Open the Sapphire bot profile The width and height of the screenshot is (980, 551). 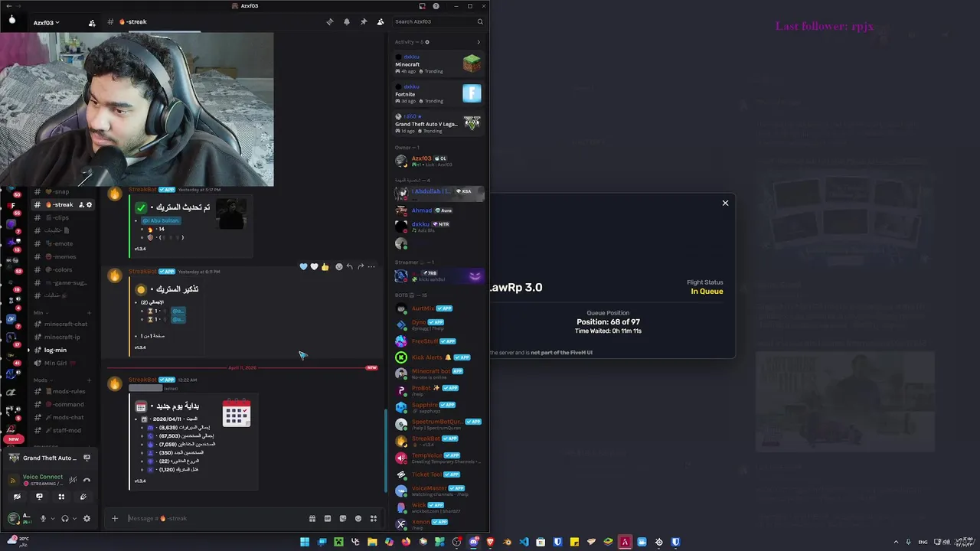pyautogui.click(x=438, y=407)
